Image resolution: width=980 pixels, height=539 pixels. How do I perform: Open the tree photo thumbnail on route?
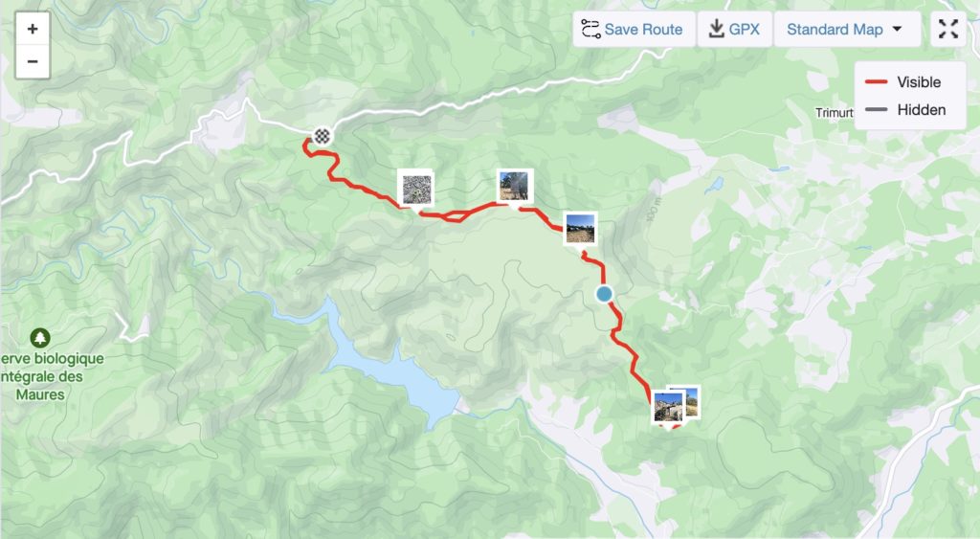tap(514, 187)
